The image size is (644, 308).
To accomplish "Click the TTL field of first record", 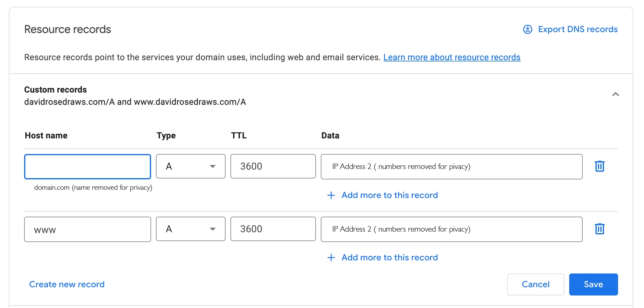I will coord(273,166).
